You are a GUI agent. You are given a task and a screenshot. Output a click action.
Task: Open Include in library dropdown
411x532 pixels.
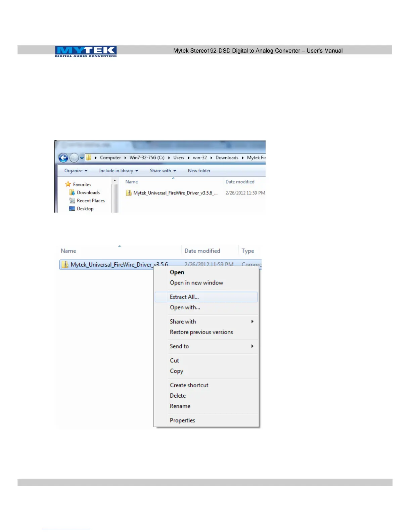tap(119, 171)
